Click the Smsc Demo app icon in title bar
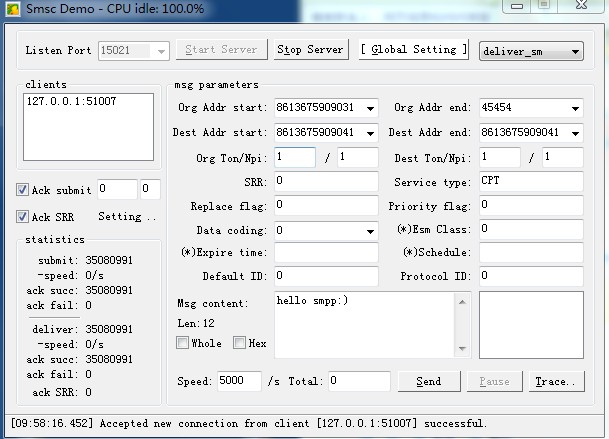Viewport: 609px width, 439px height. (x=13, y=9)
